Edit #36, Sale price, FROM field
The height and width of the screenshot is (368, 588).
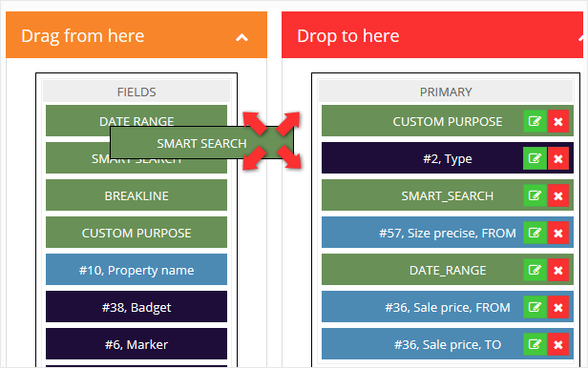pos(535,307)
